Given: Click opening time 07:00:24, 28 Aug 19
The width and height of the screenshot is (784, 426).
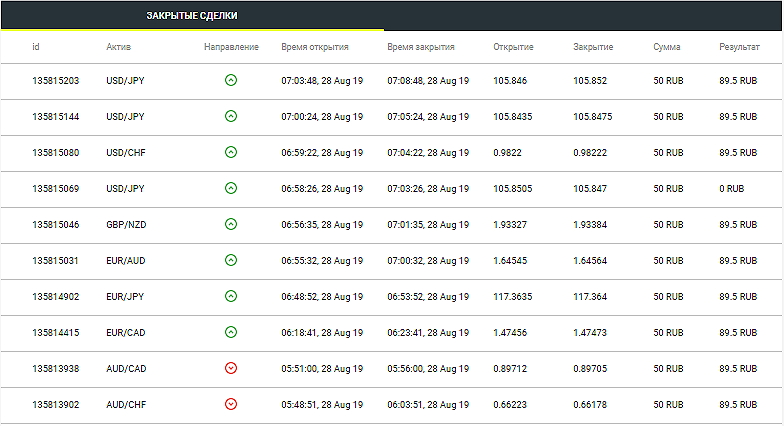Looking at the screenshot, I should (322, 116).
